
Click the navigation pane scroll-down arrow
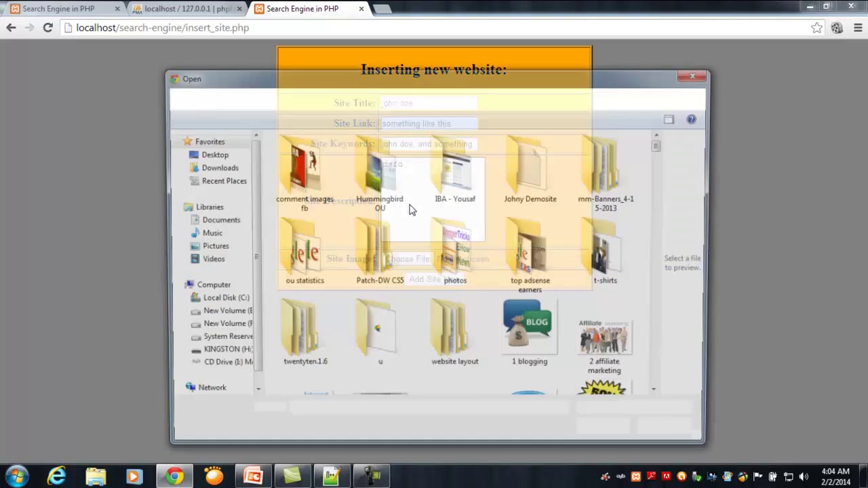(x=258, y=389)
